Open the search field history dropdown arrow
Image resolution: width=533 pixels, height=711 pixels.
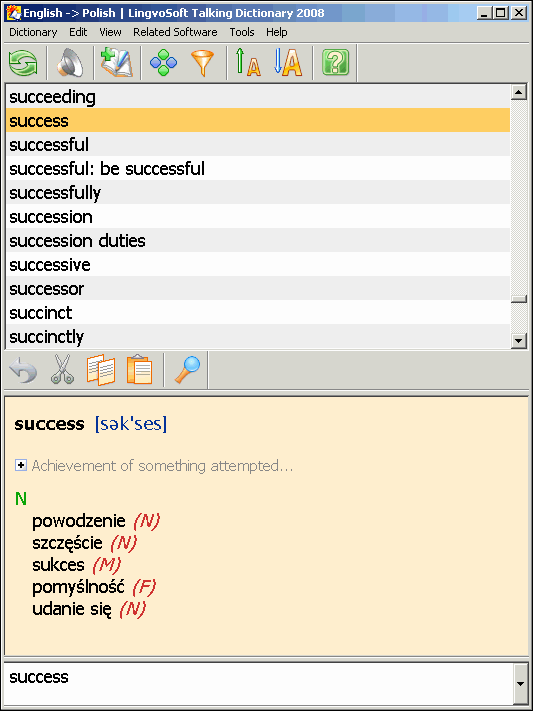(520, 684)
